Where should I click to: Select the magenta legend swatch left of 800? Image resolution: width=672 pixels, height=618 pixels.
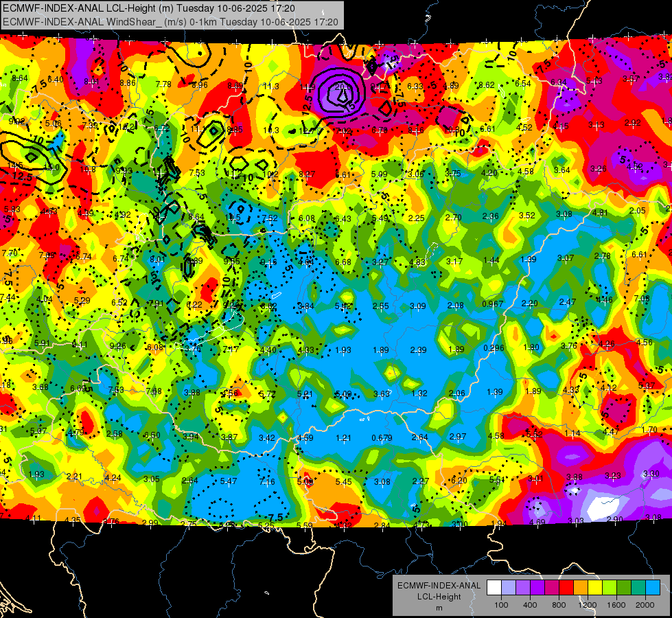tap(552, 588)
